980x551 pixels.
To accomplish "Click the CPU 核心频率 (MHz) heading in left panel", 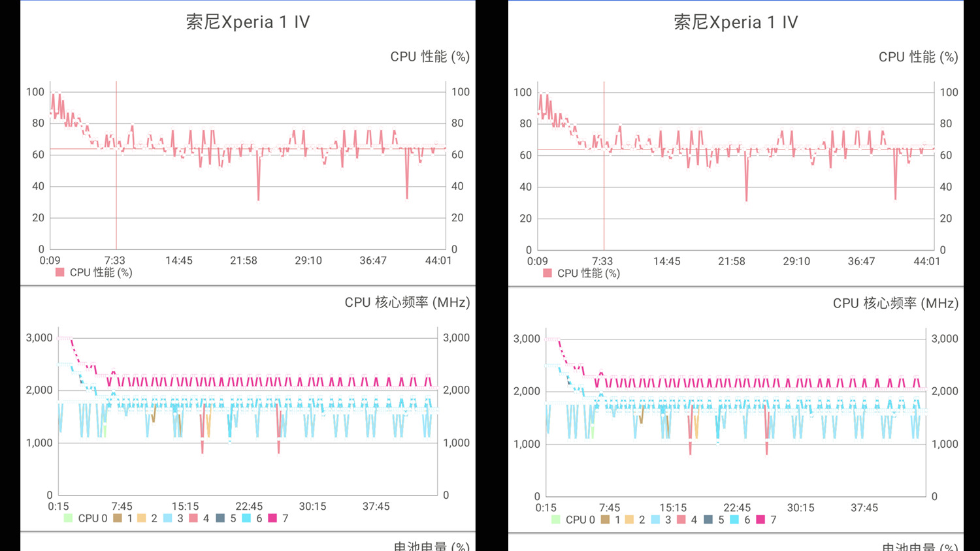I will (x=407, y=302).
